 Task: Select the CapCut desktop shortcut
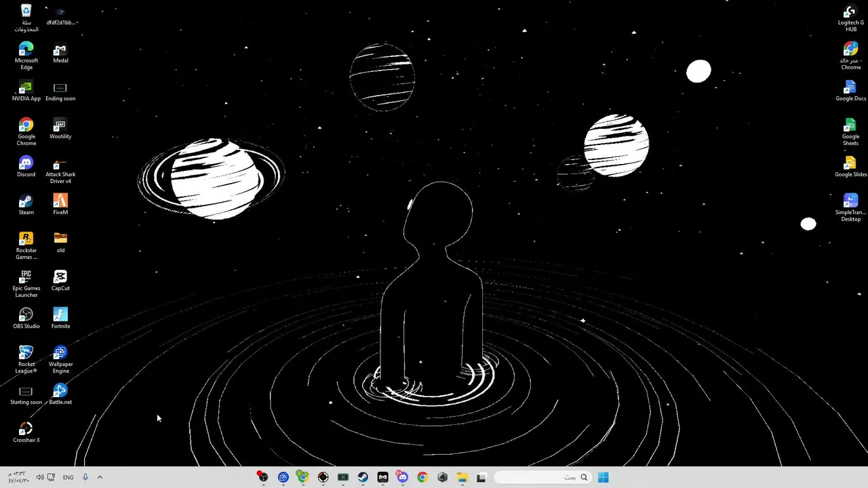click(60, 281)
